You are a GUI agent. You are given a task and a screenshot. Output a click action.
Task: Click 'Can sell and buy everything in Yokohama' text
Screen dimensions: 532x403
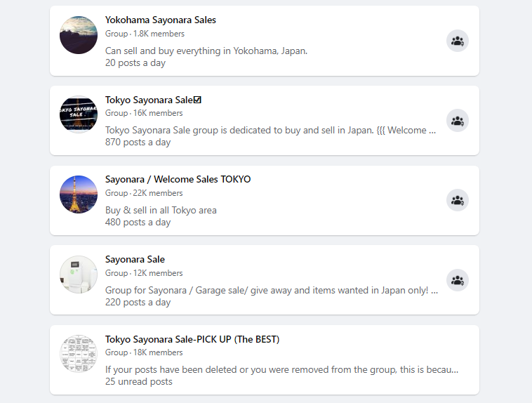(x=206, y=51)
